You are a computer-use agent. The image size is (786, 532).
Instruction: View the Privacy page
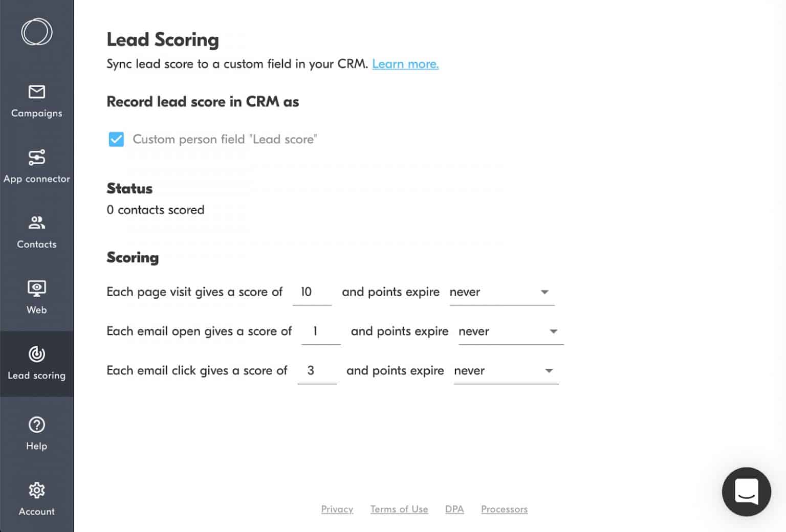337,509
